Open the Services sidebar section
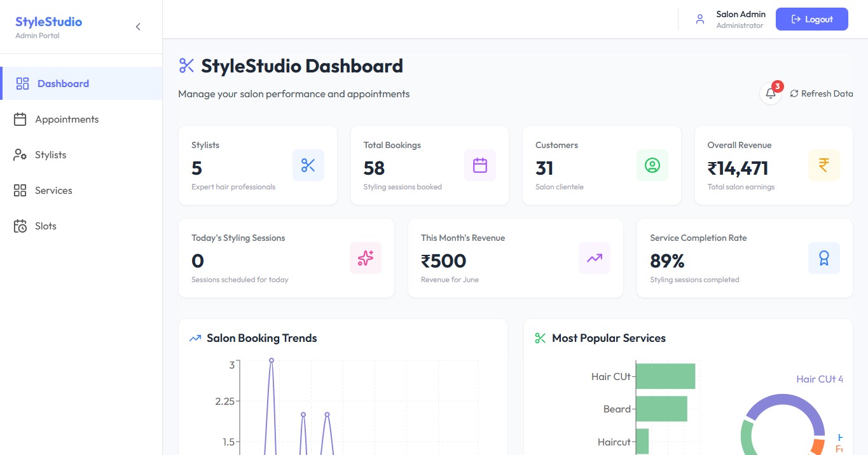The height and width of the screenshot is (455, 868). pos(81,190)
